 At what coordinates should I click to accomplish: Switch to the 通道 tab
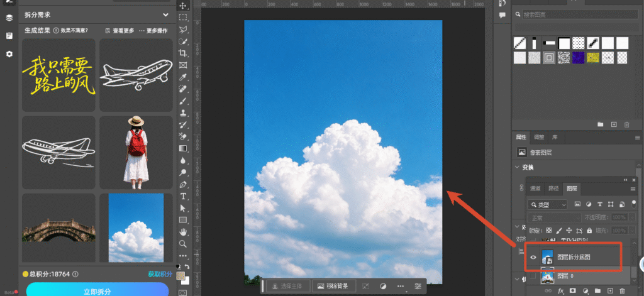tap(535, 189)
